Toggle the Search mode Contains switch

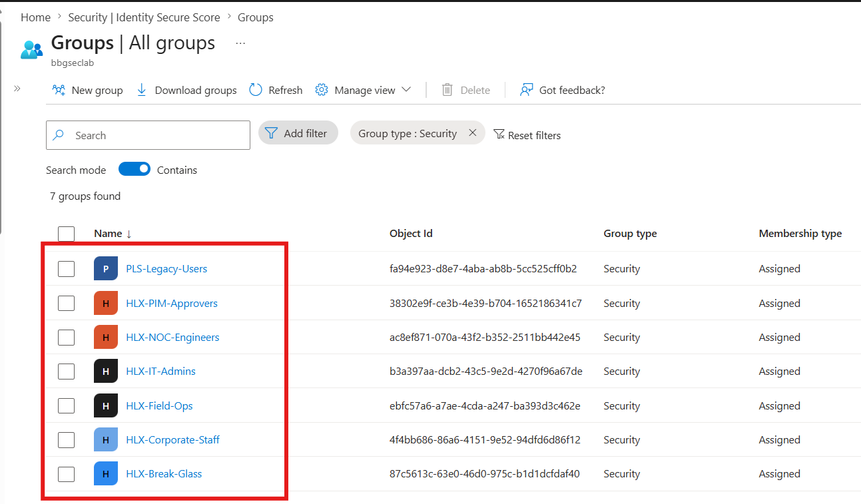[x=135, y=169]
